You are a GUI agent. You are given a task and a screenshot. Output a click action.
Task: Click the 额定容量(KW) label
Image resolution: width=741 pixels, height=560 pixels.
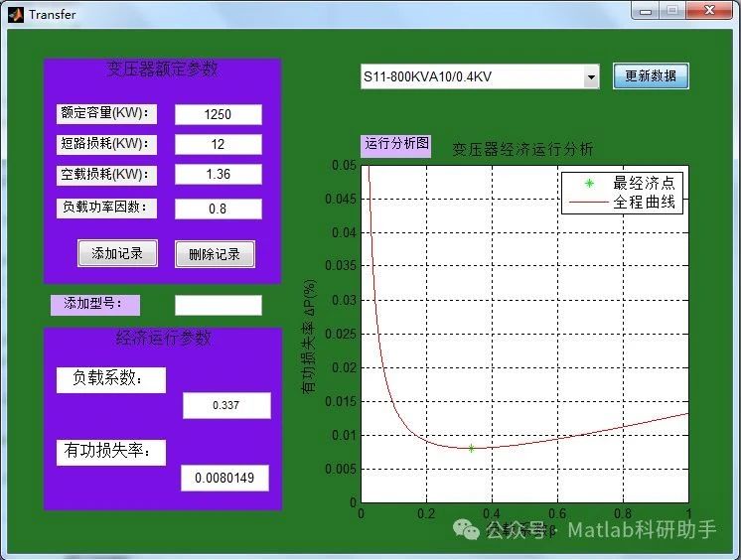click(106, 114)
